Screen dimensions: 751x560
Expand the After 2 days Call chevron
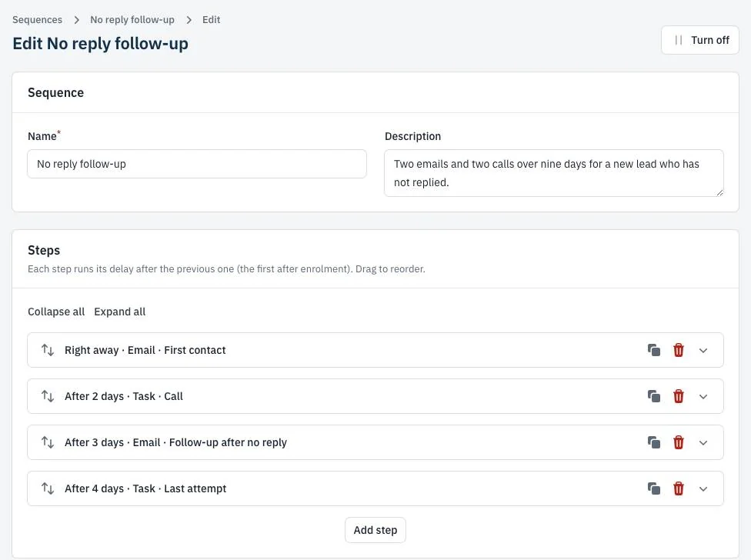(x=703, y=396)
